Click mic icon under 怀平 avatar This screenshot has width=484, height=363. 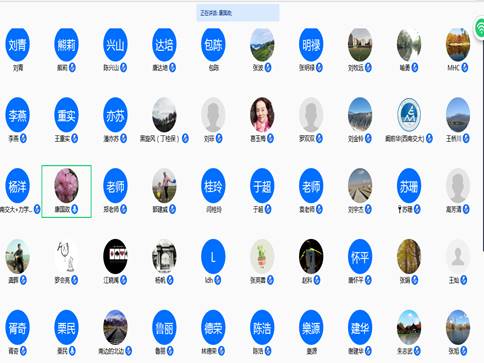[x=368, y=280]
